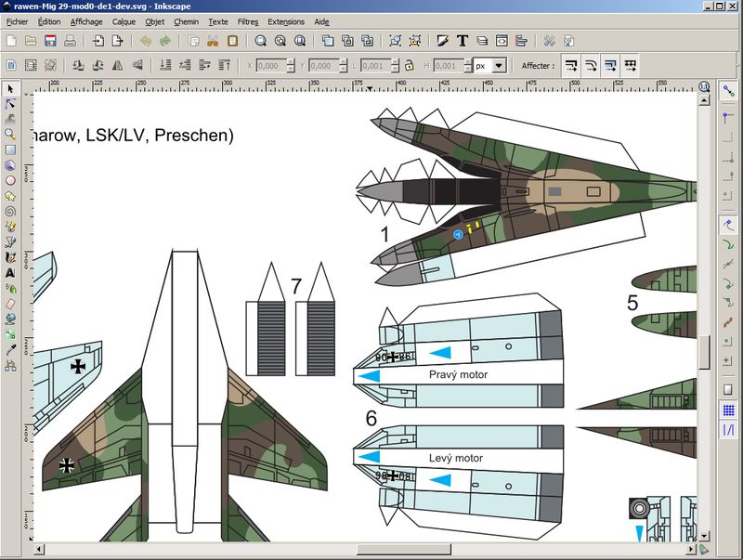
Task: Choose the Star polygon tool
Action: point(10,196)
